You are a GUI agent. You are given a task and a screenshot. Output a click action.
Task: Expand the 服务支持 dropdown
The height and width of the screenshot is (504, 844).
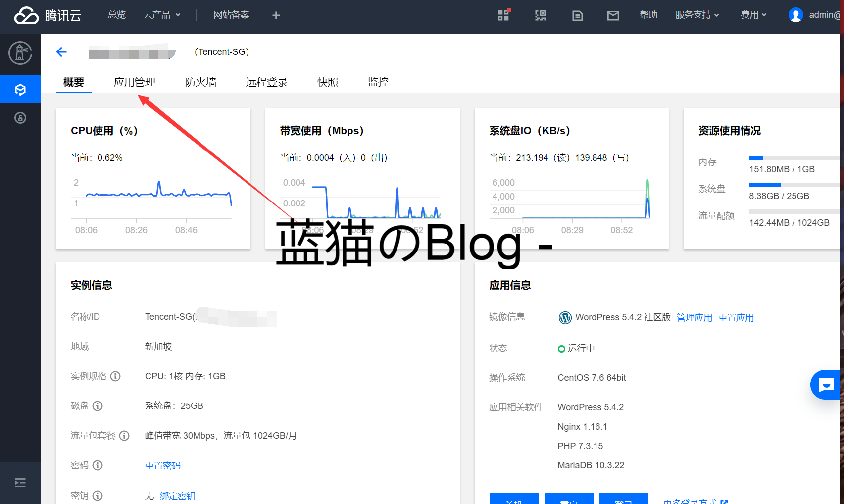coord(697,15)
